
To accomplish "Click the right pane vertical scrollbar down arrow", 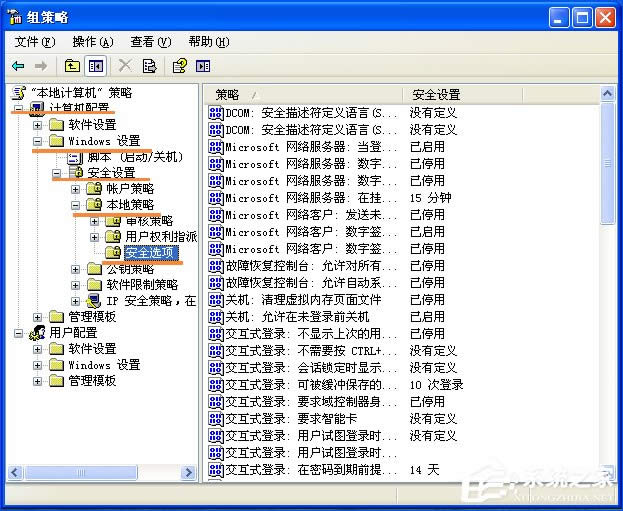I will pyautogui.click(x=607, y=473).
